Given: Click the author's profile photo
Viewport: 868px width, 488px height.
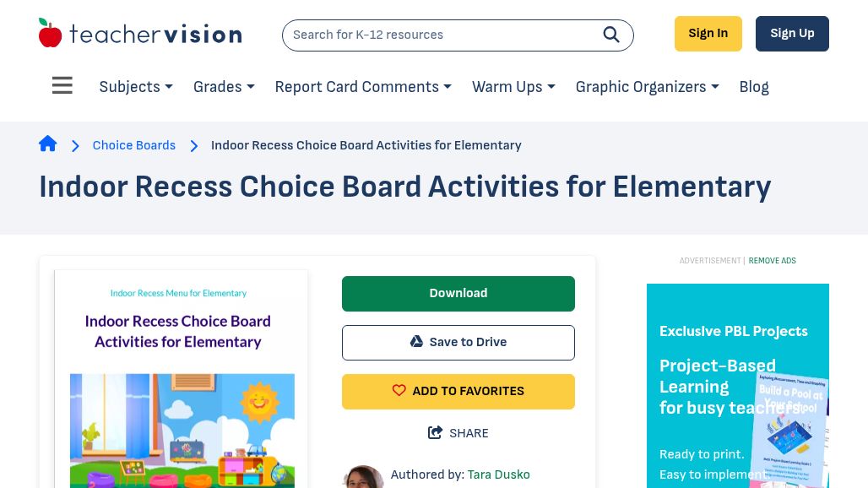Looking at the screenshot, I should point(362,477).
